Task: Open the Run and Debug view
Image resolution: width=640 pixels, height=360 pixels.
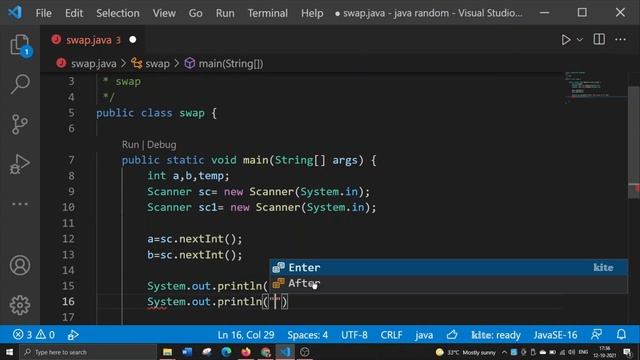Action: [x=20, y=164]
